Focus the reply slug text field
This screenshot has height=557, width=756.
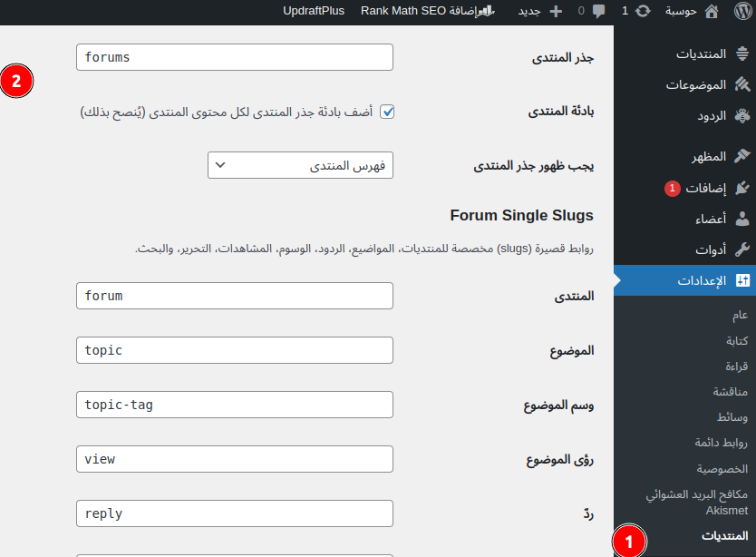click(x=235, y=513)
